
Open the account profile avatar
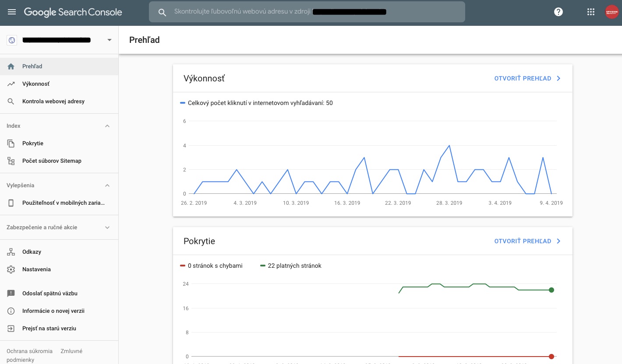pos(611,12)
